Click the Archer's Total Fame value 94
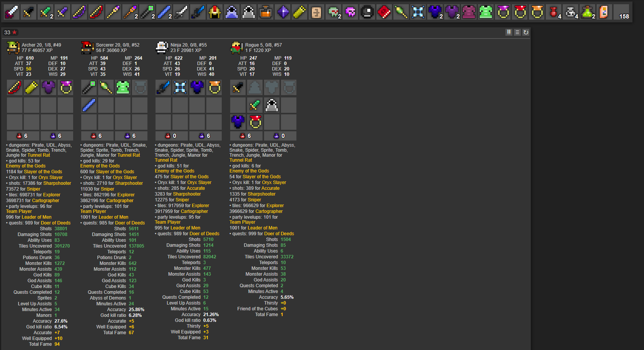Screen dimensions: 644x350 tap(57, 344)
